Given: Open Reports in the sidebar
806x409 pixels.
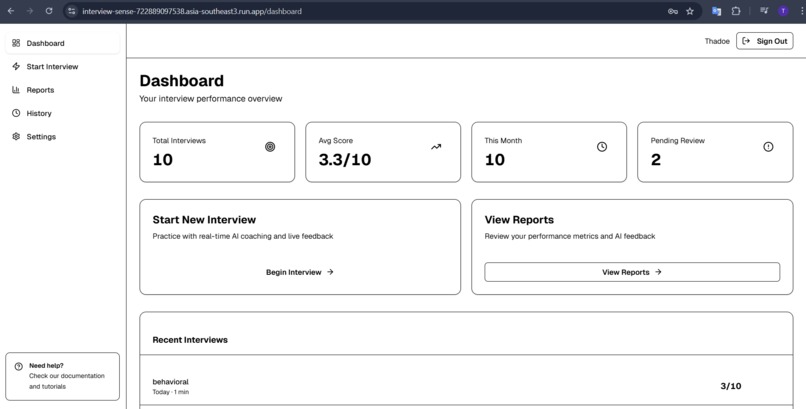Looking at the screenshot, I should pos(62,90).
